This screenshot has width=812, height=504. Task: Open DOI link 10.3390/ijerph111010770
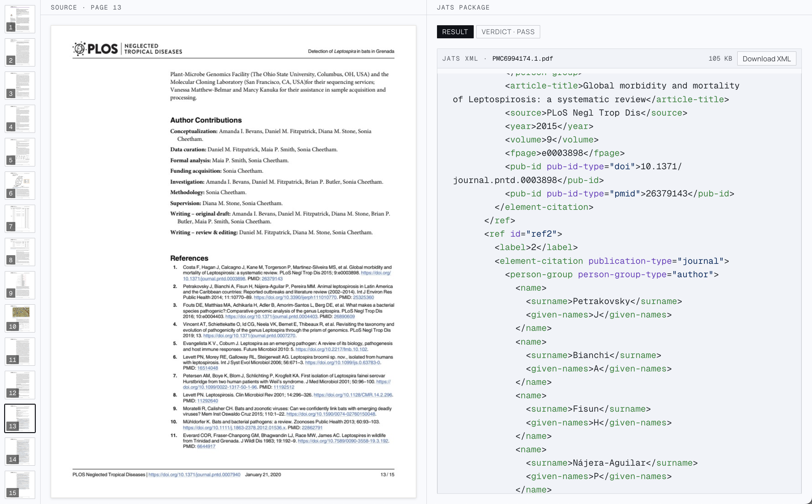pos(295,297)
